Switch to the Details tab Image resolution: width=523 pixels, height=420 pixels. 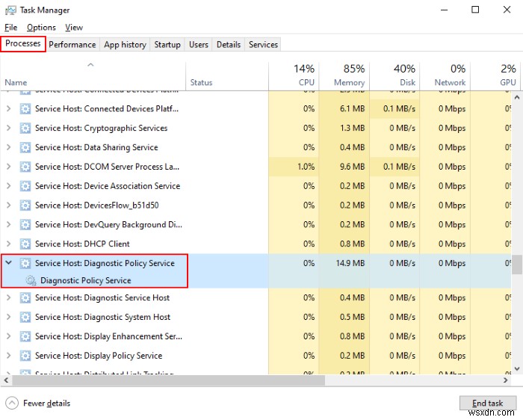(229, 45)
